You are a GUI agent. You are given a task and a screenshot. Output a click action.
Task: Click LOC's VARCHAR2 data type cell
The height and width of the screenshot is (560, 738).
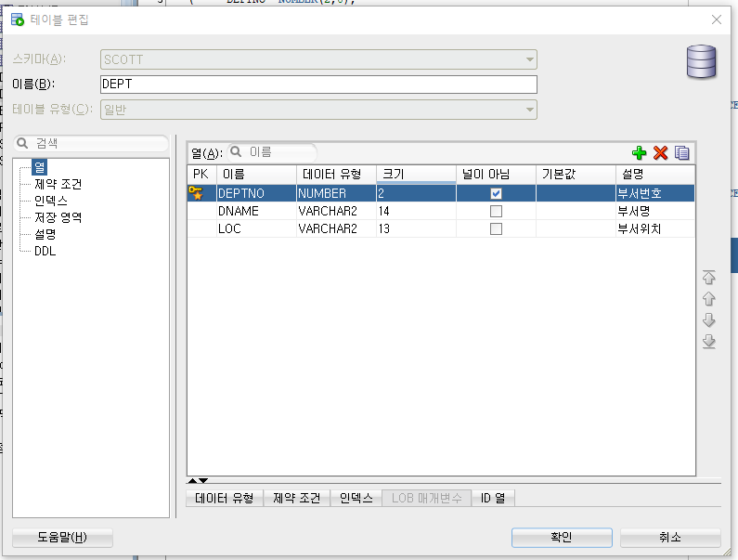[336, 228]
